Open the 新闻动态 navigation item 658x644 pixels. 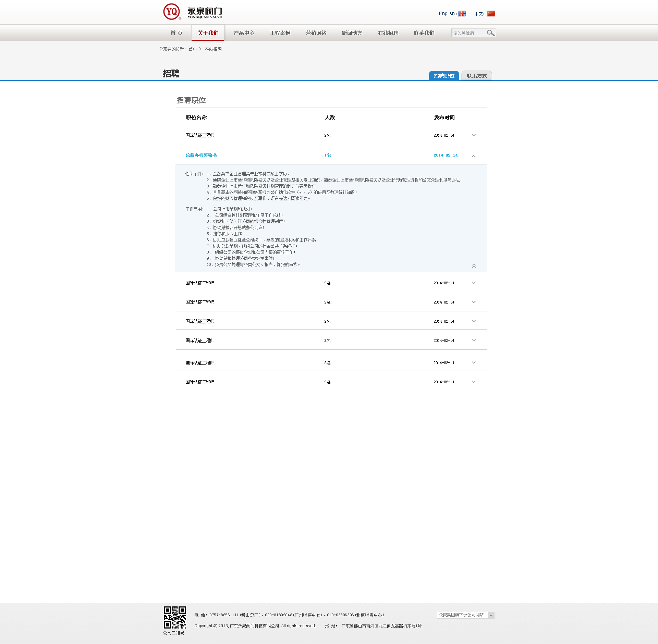pos(352,33)
